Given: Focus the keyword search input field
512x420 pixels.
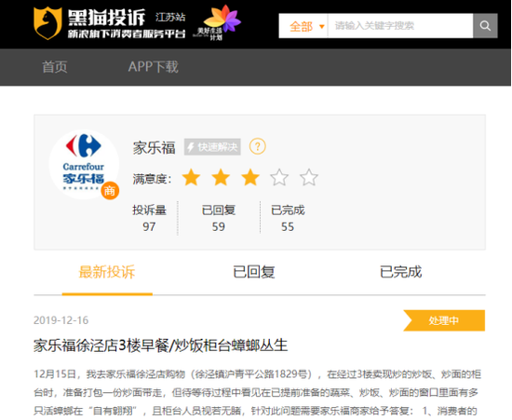Looking at the screenshot, I should click(400, 26).
